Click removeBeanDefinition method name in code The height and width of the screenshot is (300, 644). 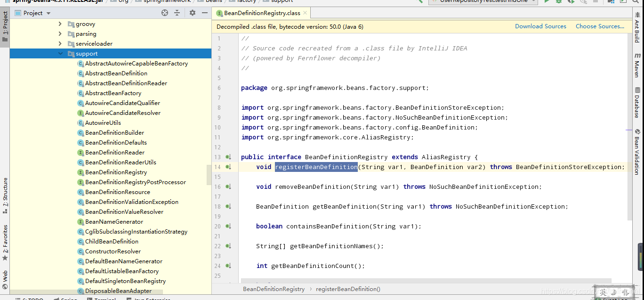point(313,186)
